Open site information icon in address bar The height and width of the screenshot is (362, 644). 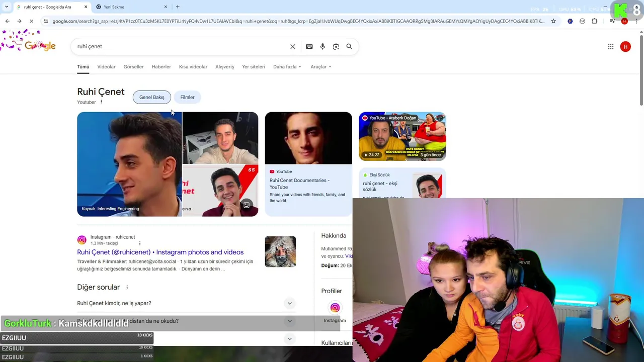pyautogui.click(x=46, y=21)
